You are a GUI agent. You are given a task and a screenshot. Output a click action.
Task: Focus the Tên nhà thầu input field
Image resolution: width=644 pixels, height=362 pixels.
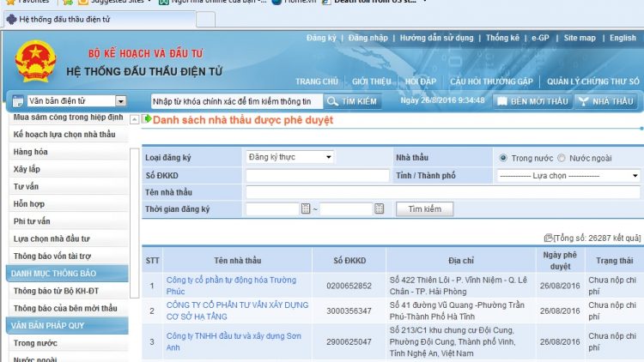(443, 192)
